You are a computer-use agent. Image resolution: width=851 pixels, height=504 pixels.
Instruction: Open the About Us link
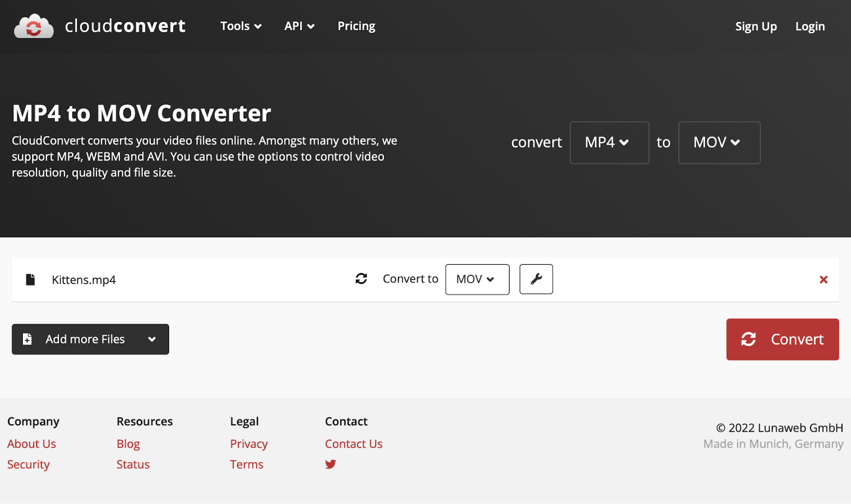(x=31, y=443)
